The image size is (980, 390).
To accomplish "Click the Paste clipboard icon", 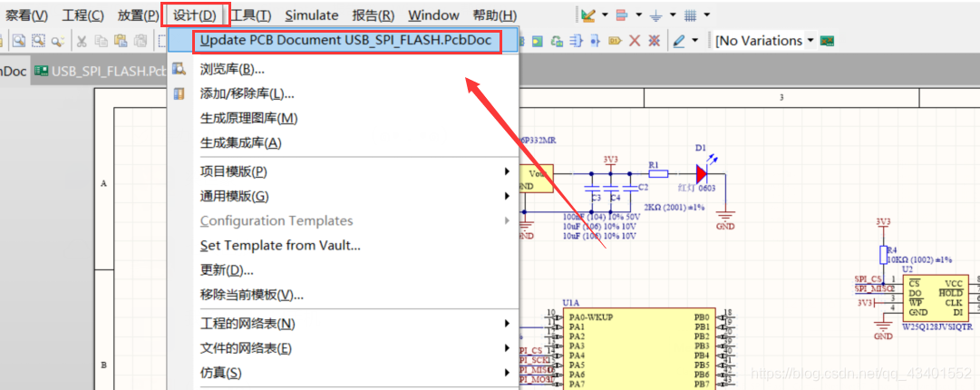I will click(x=121, y=41).
